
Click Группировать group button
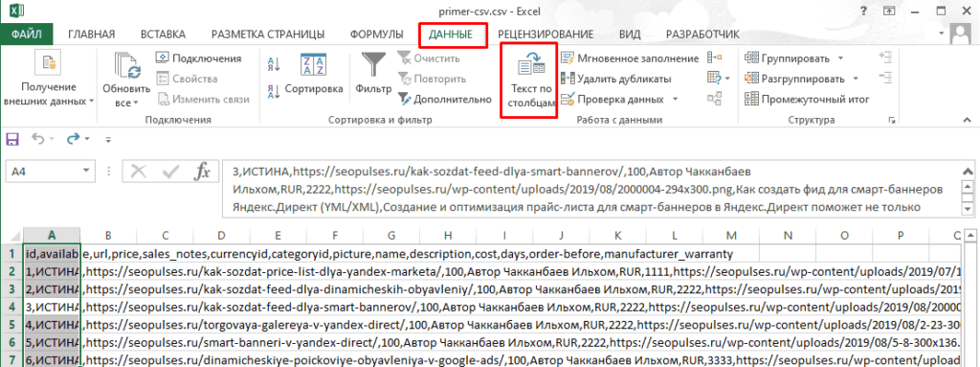(788, 58)
